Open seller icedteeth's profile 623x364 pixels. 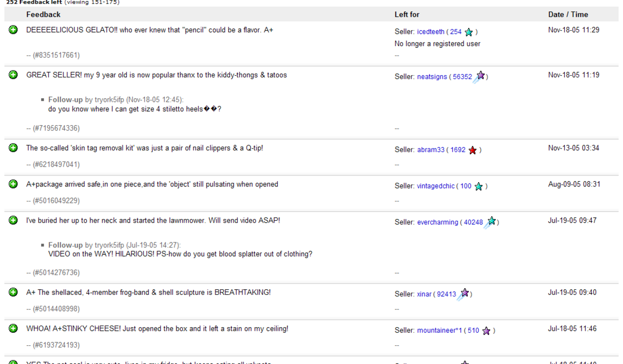pos(431,31)
